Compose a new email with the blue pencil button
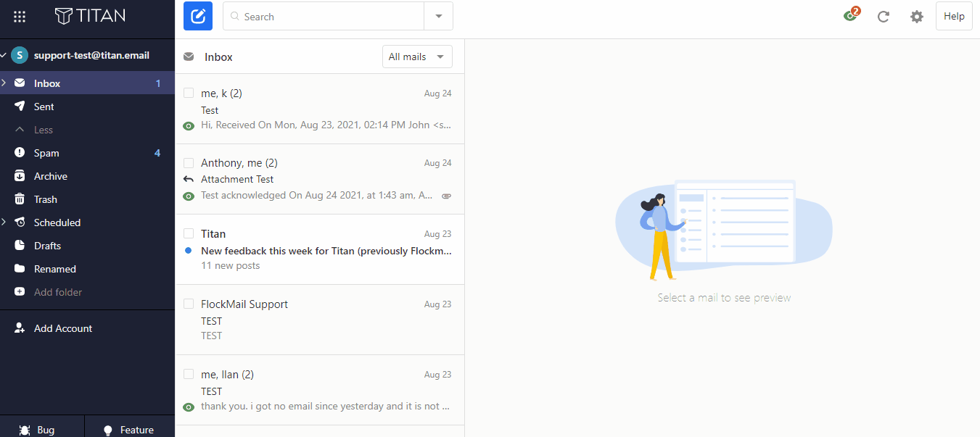This screenshot has height=437, width=980. 198,16
